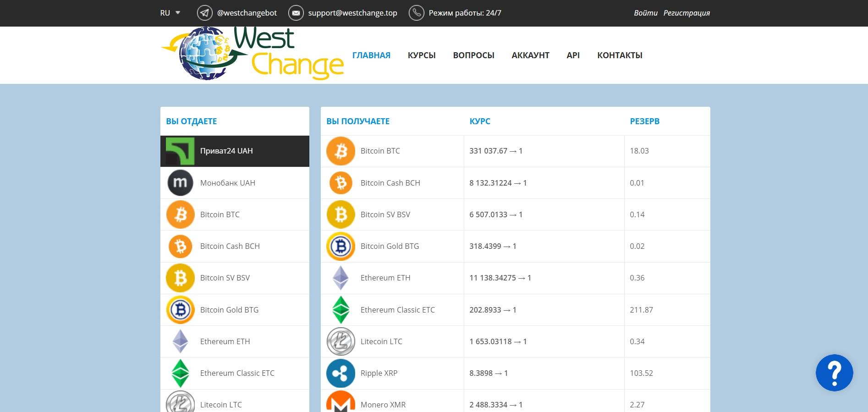This screenshot has height=412, width=868.
Task: Click the rate 11 138.34275 → 1
Action: click(x=500, y=278)
